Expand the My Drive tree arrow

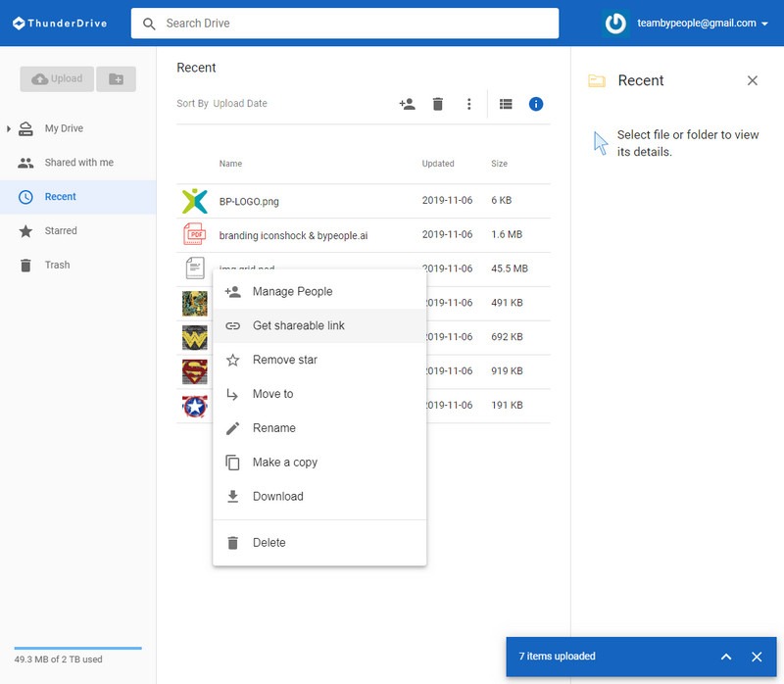coord(9,128)
